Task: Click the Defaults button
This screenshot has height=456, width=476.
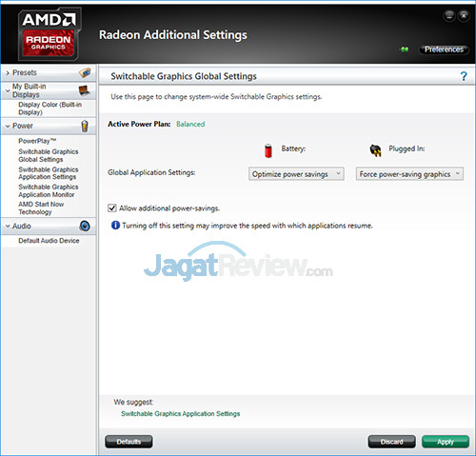Action: pos(129,442)
